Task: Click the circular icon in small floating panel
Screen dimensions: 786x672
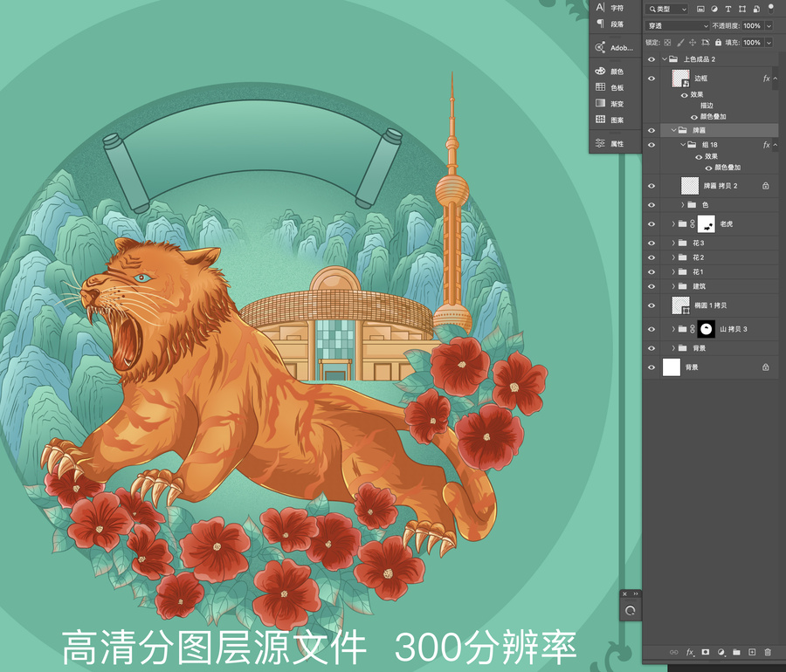Action: pyautogui.click(x=630, y=610)
